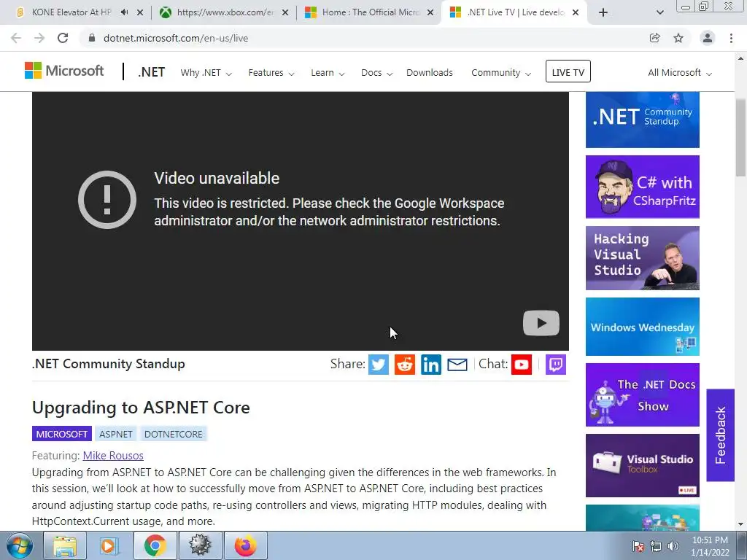
Task: View site security lock icon
Action: pos(92,38)
